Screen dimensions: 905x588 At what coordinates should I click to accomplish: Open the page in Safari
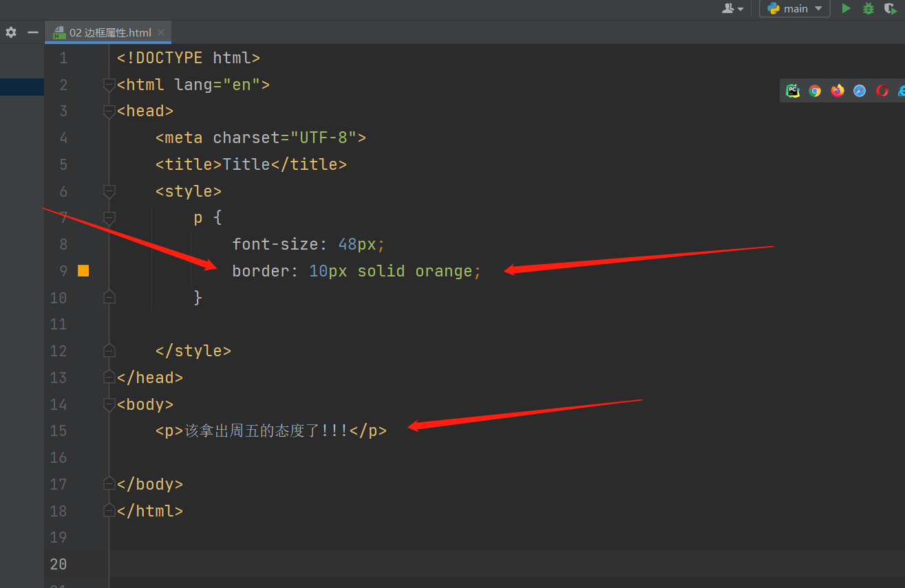pyautogui.click(x=860, y=91)
